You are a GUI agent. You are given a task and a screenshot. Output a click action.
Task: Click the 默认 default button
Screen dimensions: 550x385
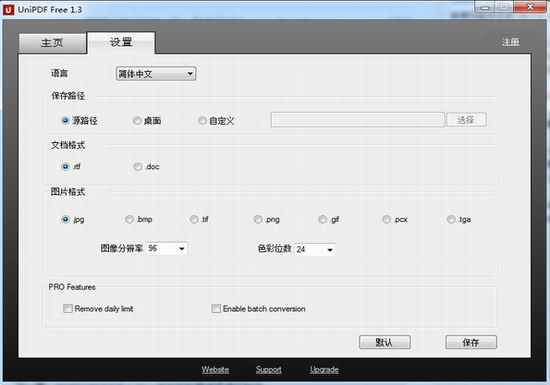[385, 342]
